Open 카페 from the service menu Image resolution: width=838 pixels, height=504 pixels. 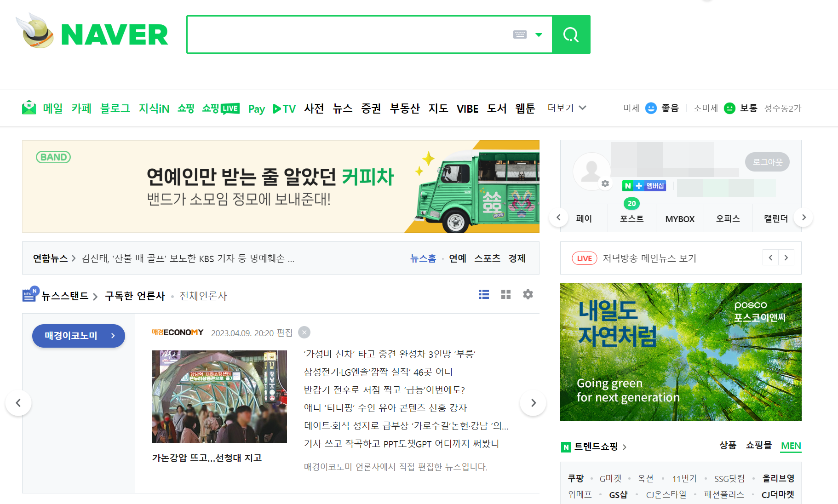(81, 109)
